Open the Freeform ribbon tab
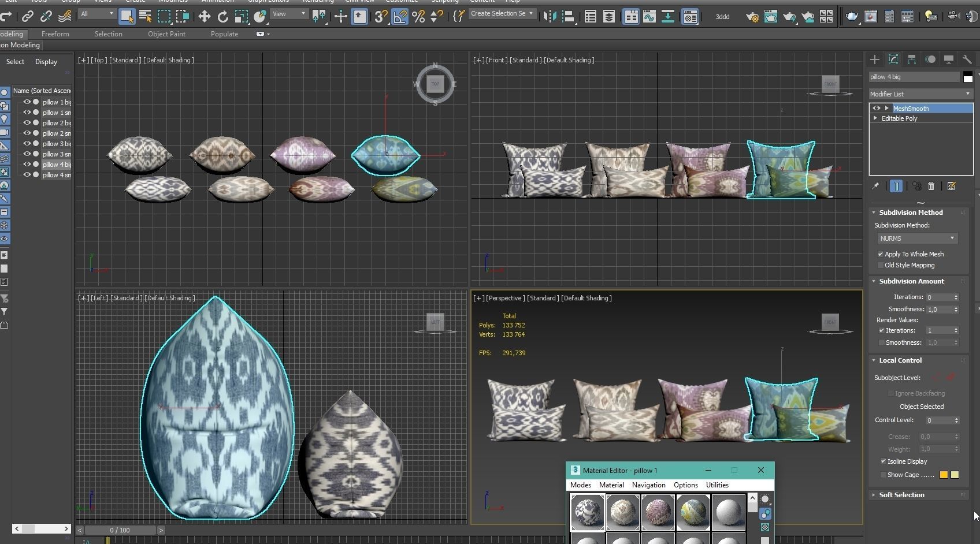 tap(55, 34)
